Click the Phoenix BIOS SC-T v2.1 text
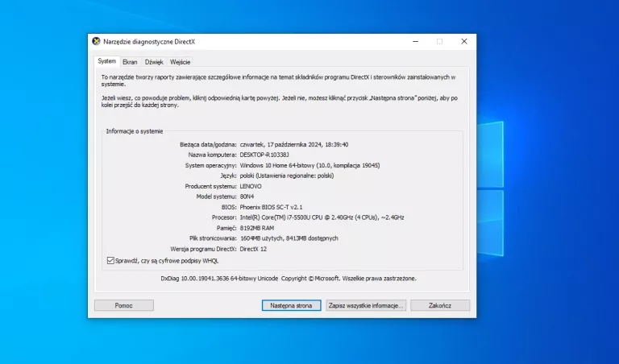 tap(271, 207)
